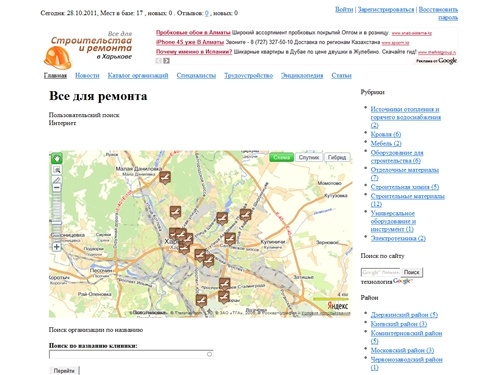Click the plus zoom-in button on the map
Image resolution: width=500 pixels, height=375 pixels.
point(57,247)
